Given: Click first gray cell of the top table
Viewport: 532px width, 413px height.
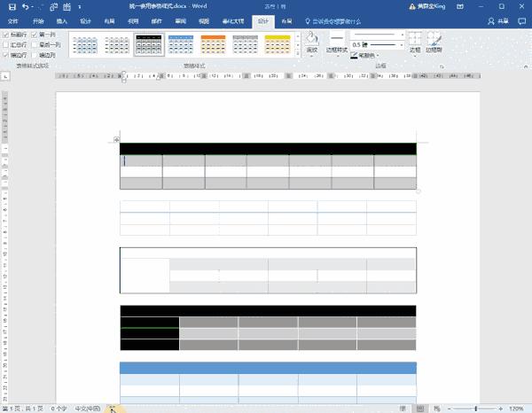Looking at the screenshot, I should (x=141, y=160).
